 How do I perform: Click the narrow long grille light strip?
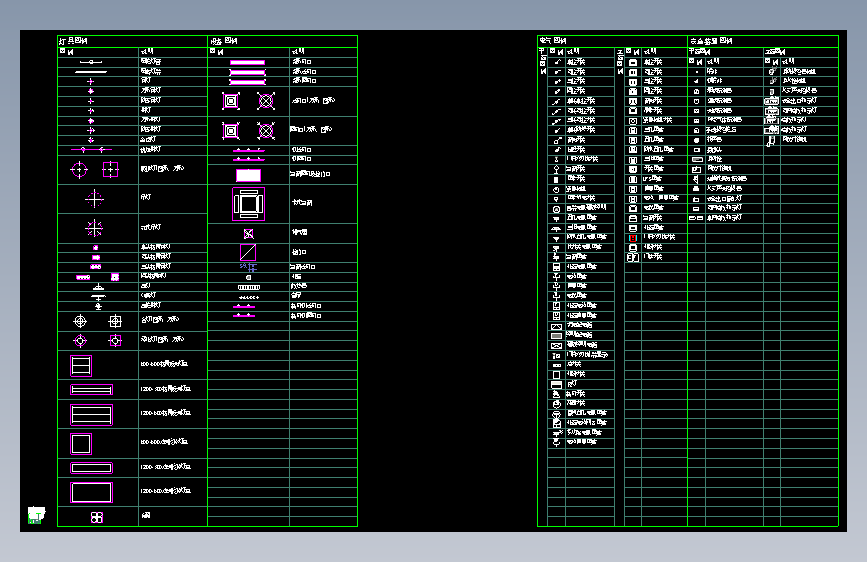pyautogui.click(x=92, y=389)
